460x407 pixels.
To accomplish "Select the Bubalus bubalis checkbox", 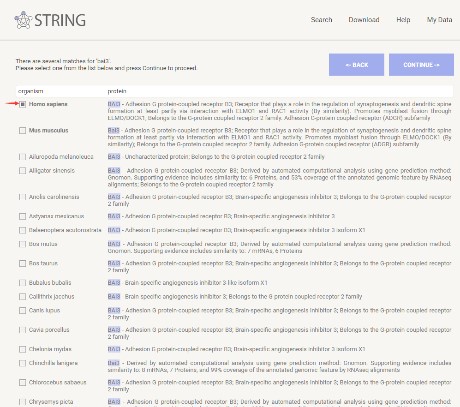I will pos(22,283).
